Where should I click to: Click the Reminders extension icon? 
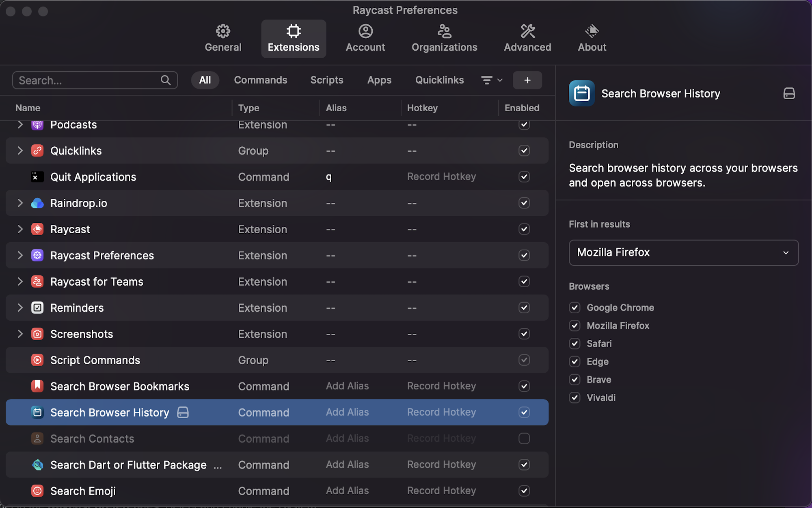(37, 308)
